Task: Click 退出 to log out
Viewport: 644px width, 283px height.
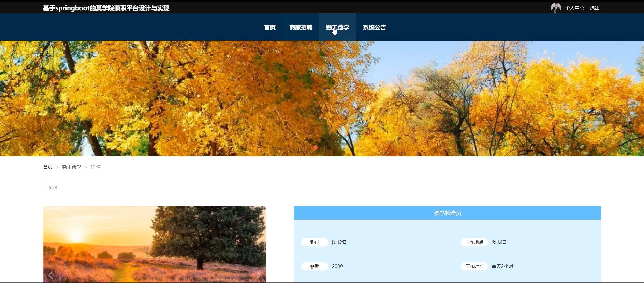Action: (595, 8)
